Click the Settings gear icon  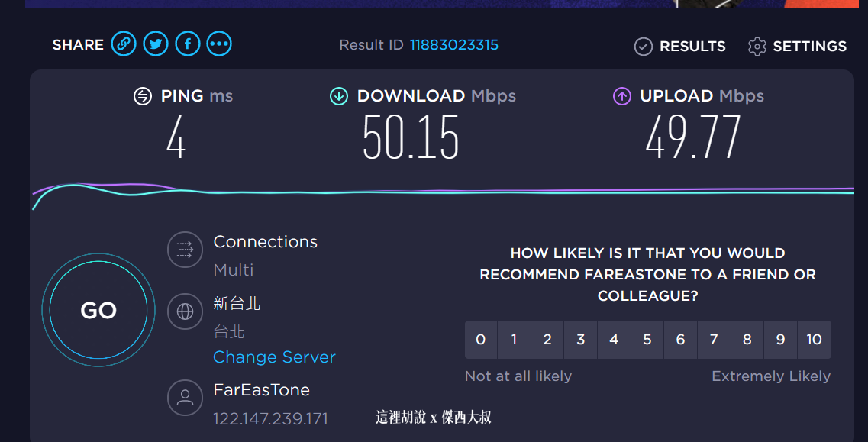[757, 47]
